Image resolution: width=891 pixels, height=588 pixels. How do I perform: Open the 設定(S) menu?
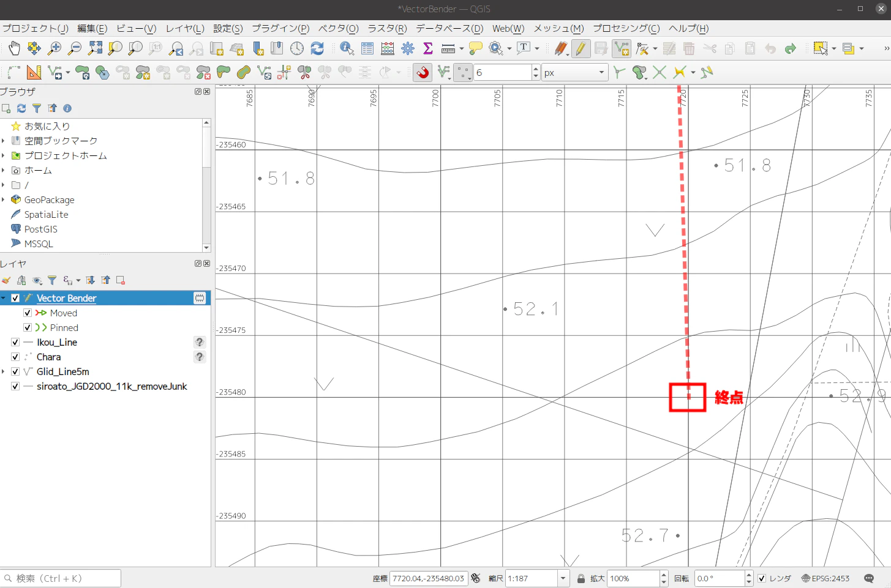228,29
